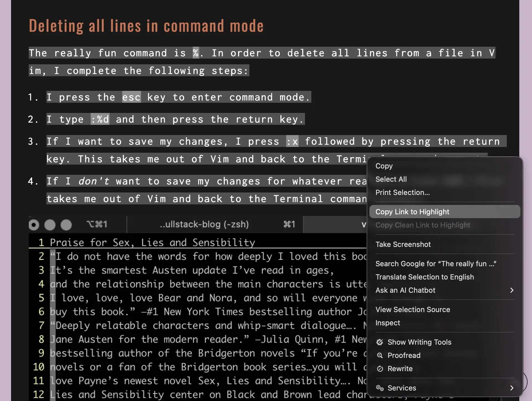This screenshot has width=532, height=401.
Task: Click Print Selection... menu entry
Action: [x=445, y=192]
